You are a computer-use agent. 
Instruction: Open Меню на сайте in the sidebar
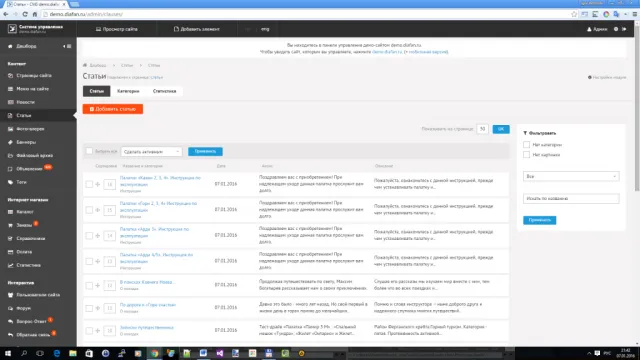click(x=32, y=89)
